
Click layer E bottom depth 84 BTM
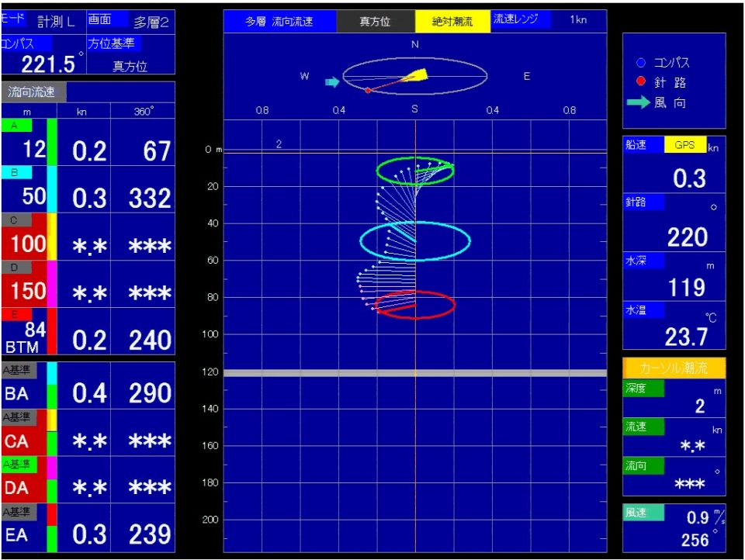click(26, 337)
